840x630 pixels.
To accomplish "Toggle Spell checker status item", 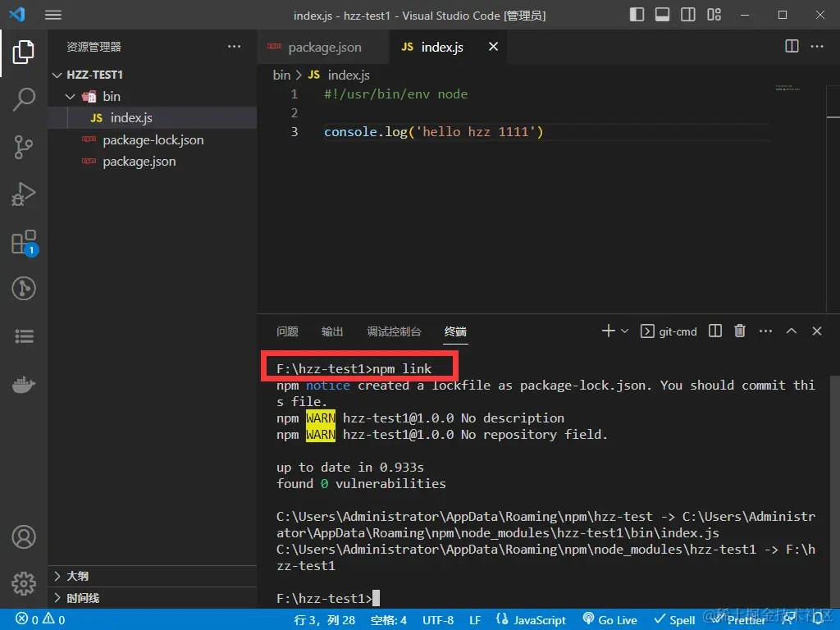I will tap(674, 620).
